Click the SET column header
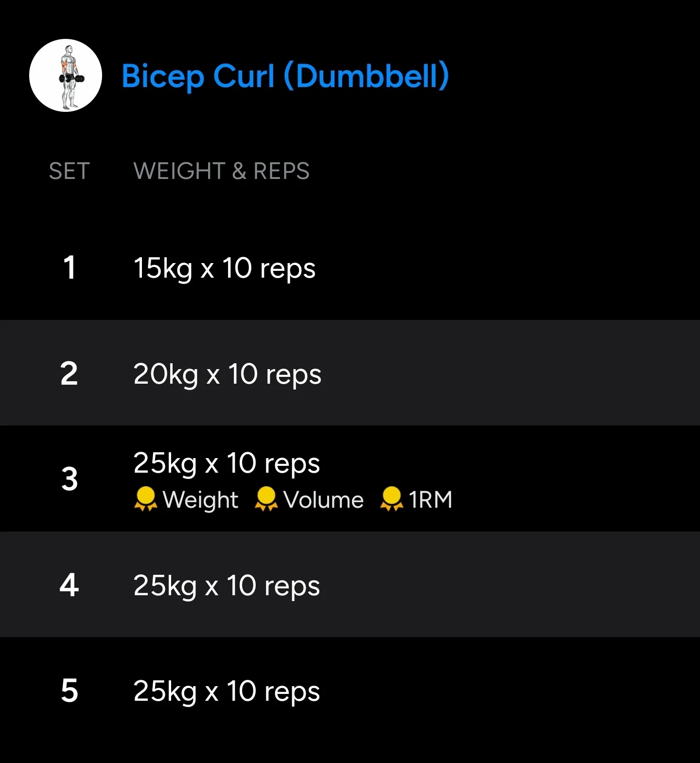This screenshot has height=763, width=700. click(70, 171)
